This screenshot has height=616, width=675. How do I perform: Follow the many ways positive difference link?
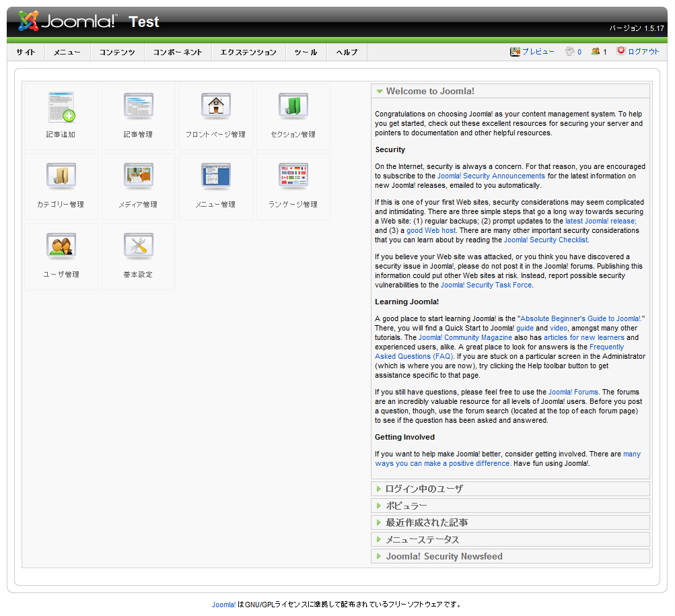(x=507, y=458)
